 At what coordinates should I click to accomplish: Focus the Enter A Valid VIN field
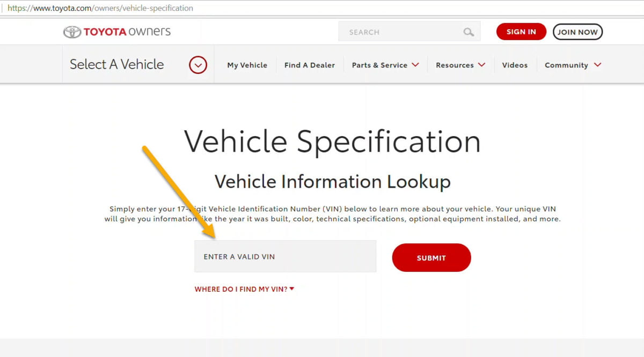point(286,256)
